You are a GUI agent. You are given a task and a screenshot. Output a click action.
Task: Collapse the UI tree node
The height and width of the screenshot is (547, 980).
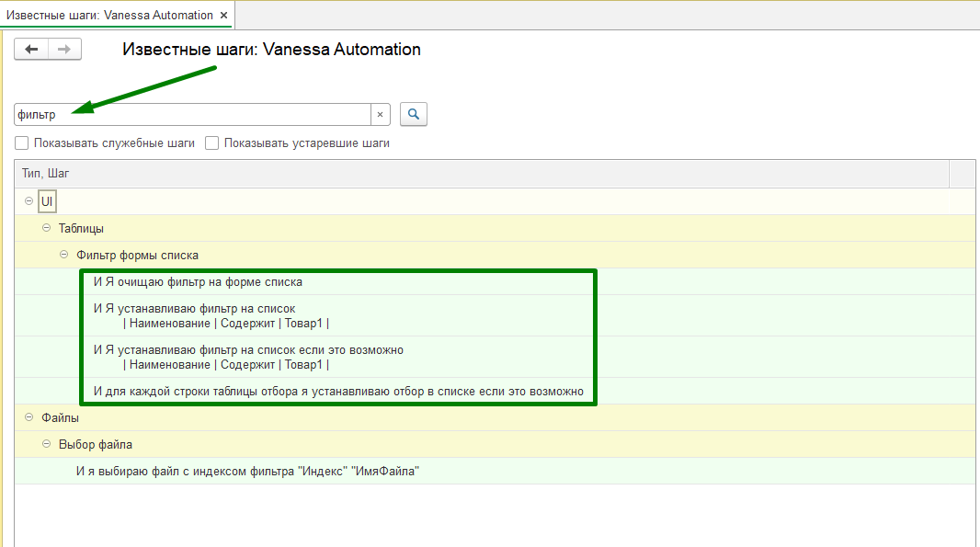click(x=28, y=201)
